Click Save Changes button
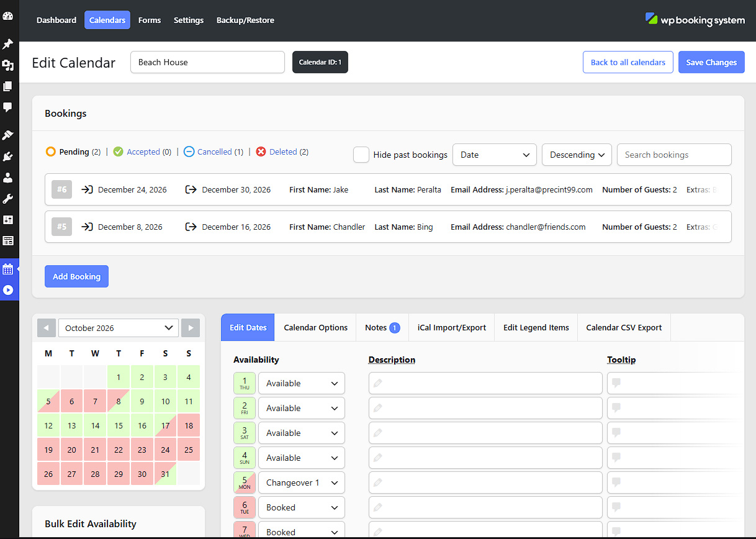The height and width of the screenshot is (539, 756). (x=711, y=62)
